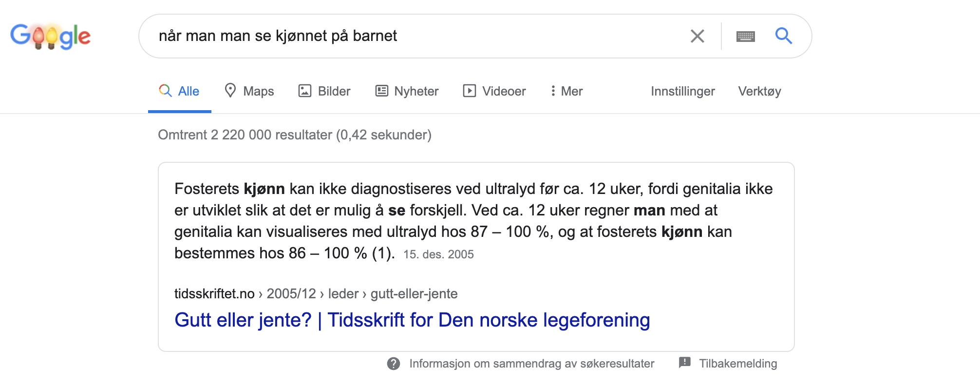This screenshot has width=980, height=387.
Task: Click the Bilder image icon
Action: (305, 91)
